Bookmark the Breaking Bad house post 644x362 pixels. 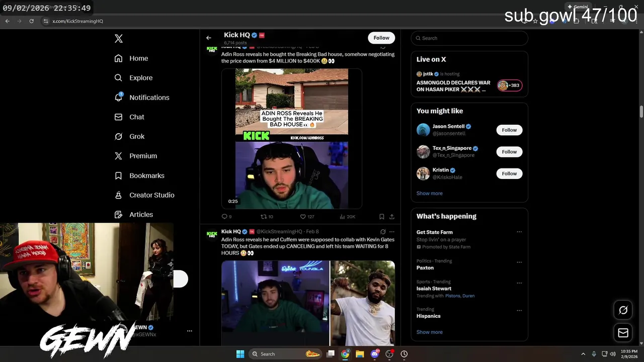tap(381, 217)
